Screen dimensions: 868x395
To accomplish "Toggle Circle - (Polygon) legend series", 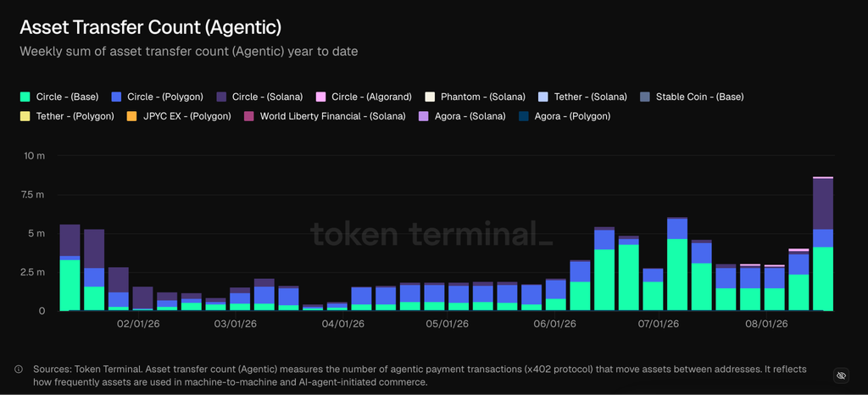I will tap(157, 97).
